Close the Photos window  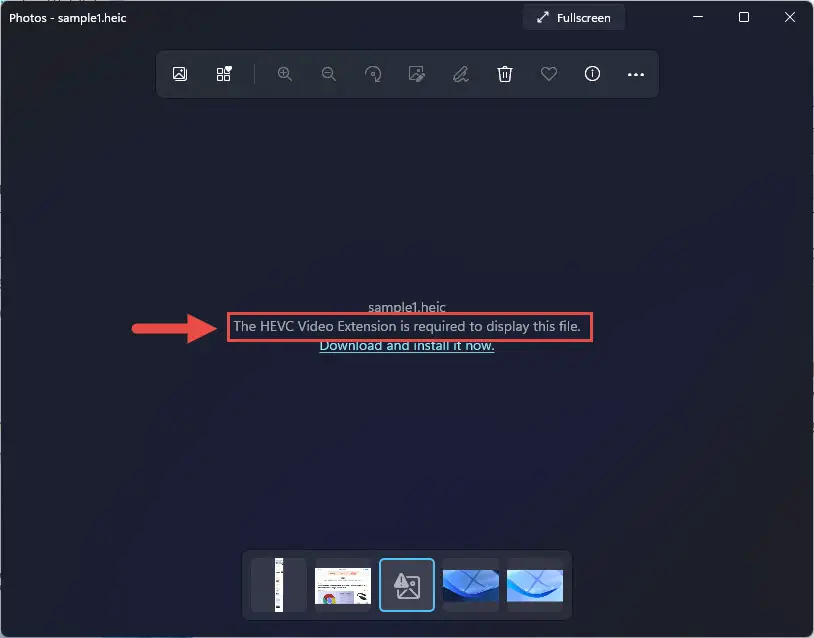click(x=790, y=17)
